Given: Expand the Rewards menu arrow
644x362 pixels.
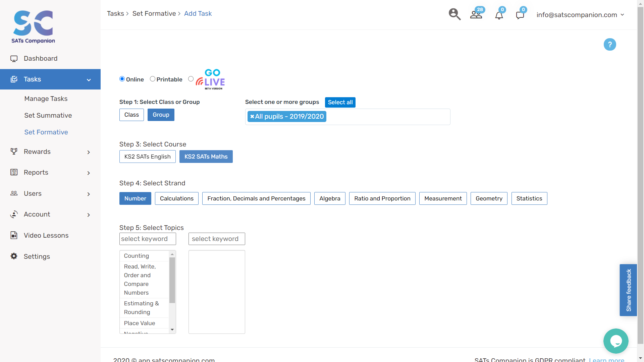Looking at the screenshot, I should [89, 152].
